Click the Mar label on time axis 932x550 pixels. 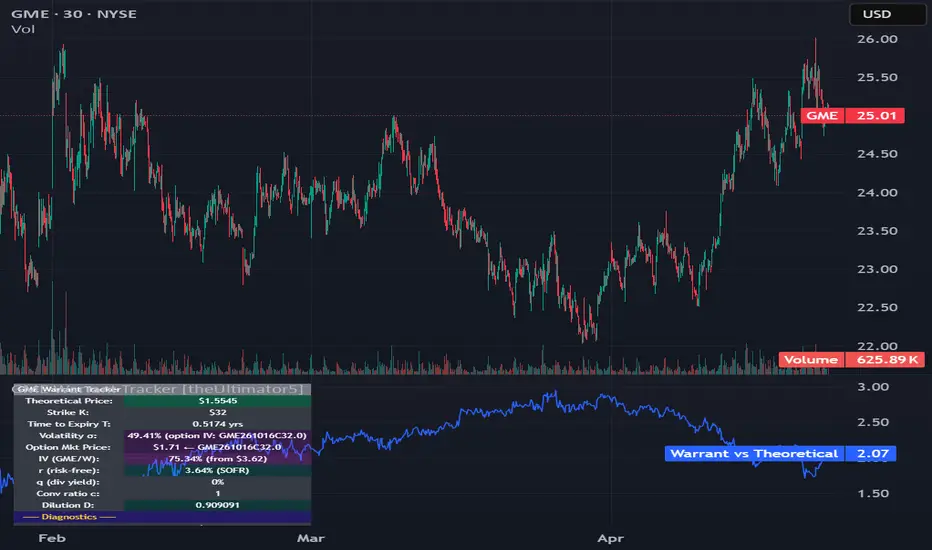(x=311, y=538)
